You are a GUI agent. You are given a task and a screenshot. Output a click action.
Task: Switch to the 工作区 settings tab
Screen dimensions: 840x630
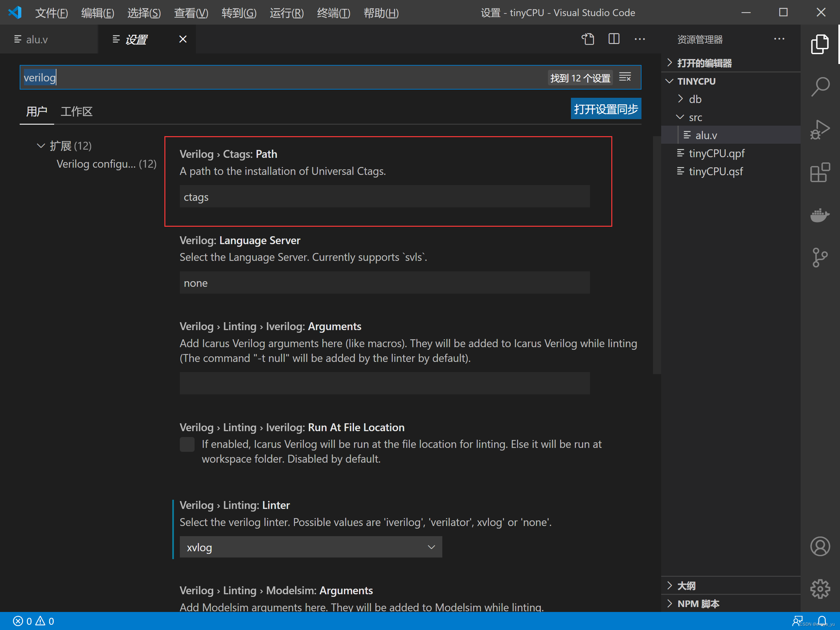pyautogui.click(x=76, y=111)
